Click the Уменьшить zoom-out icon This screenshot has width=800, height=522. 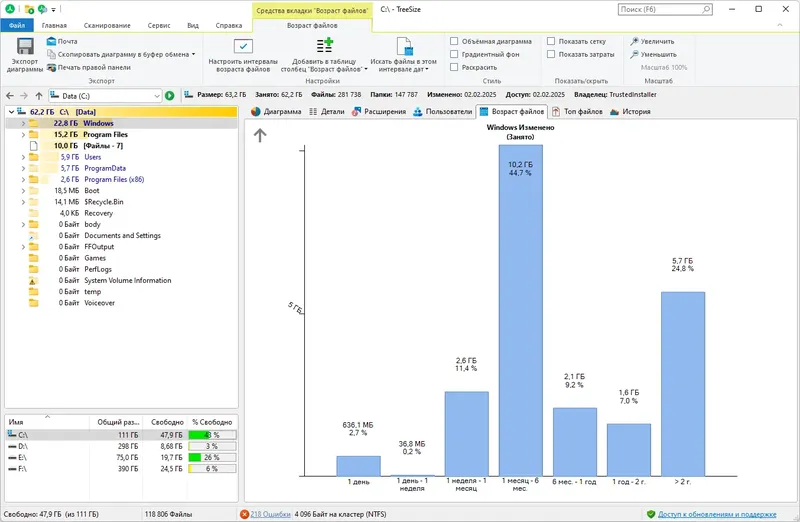[x=634, y=54]
